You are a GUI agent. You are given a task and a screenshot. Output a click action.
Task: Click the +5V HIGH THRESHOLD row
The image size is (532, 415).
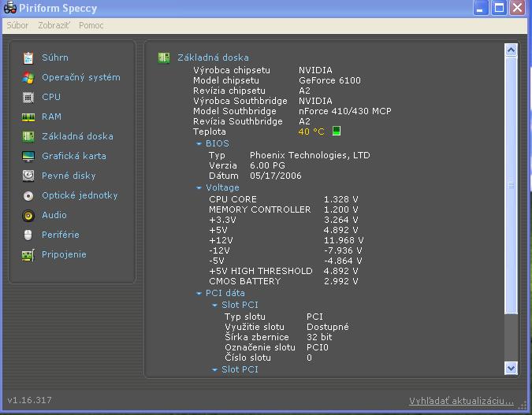tap(284, 271)
